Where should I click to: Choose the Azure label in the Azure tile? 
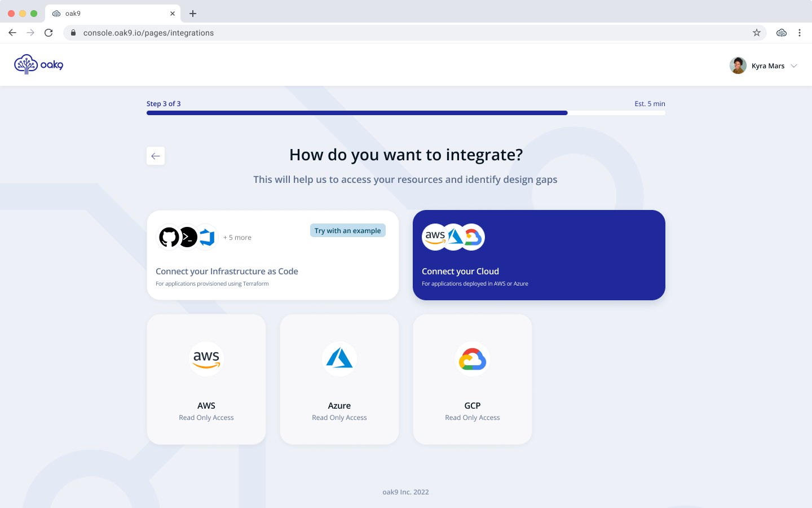[x=339, y=406]
